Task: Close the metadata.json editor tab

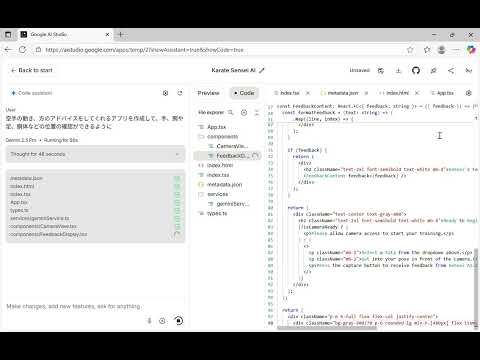Action: pos(366,93)
